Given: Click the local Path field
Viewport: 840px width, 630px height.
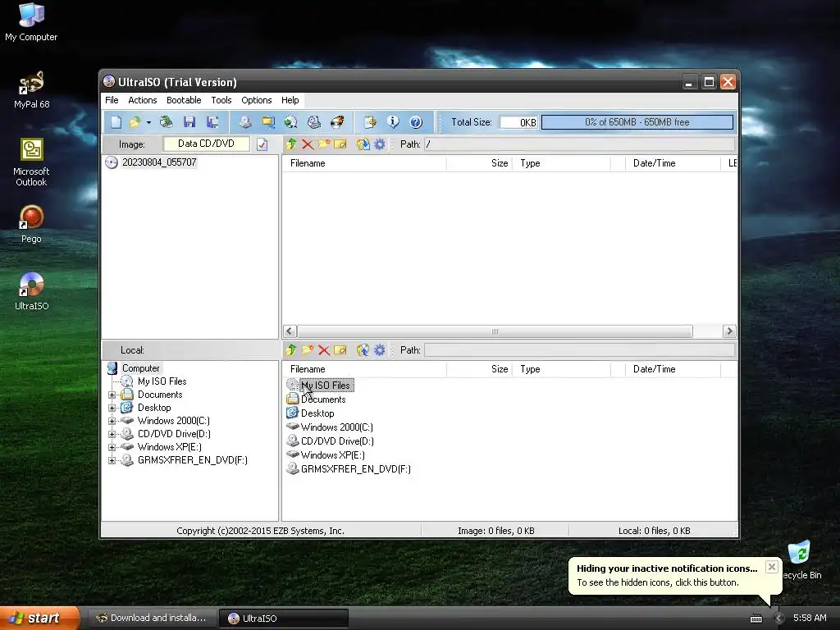Looking at the screenshot, I should click(x=580, y=349).
